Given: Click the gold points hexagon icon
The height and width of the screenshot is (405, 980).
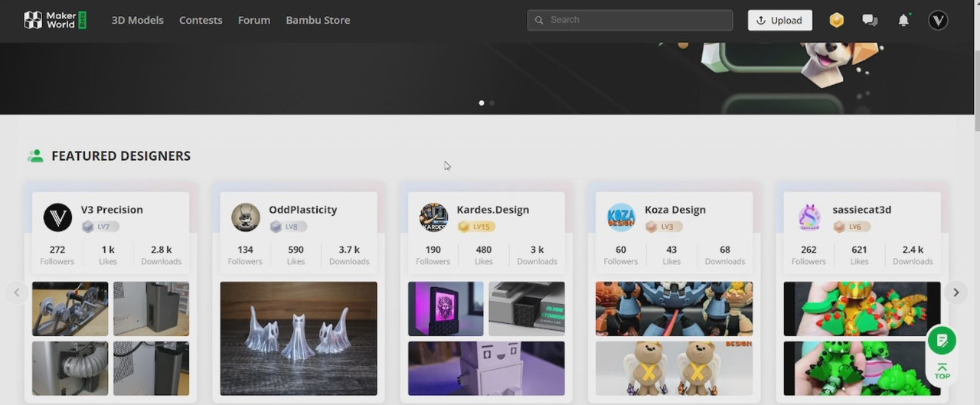Looking at the screenshot, I should click(837, 21).
